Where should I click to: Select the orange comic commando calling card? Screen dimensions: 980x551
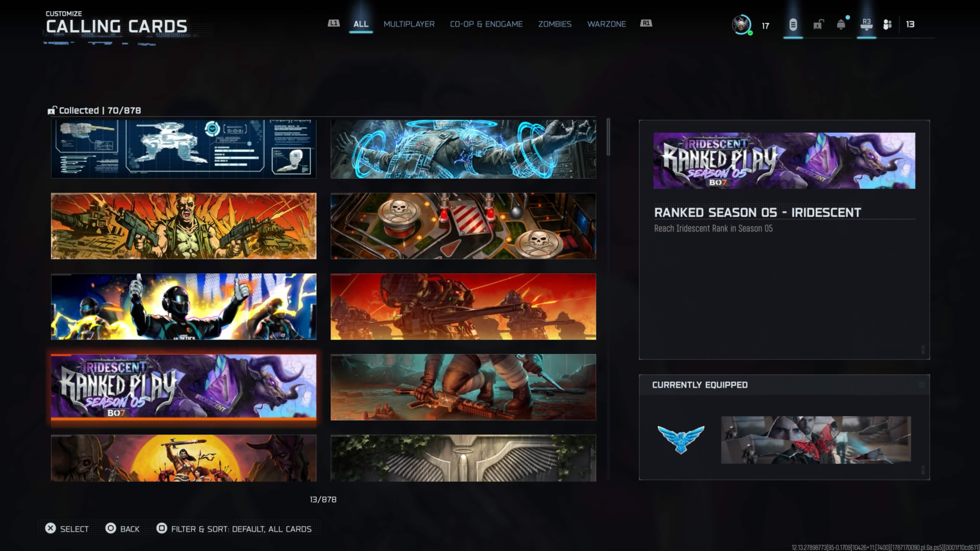coord(184,226)
